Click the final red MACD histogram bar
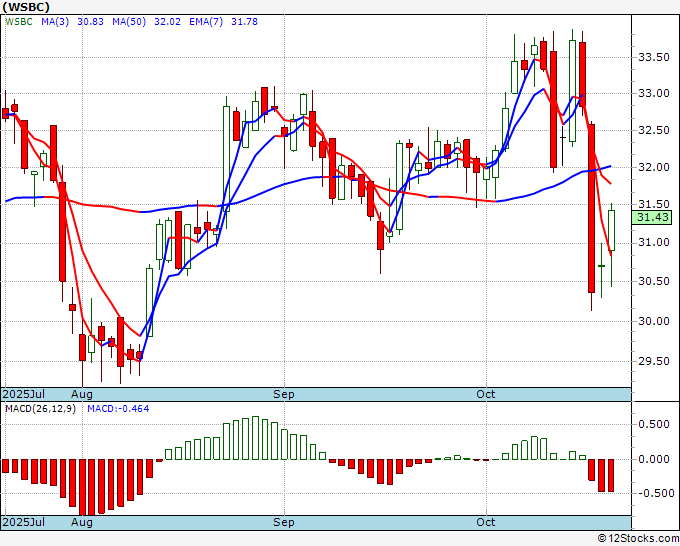680x546 pixels. click(611, 475)
